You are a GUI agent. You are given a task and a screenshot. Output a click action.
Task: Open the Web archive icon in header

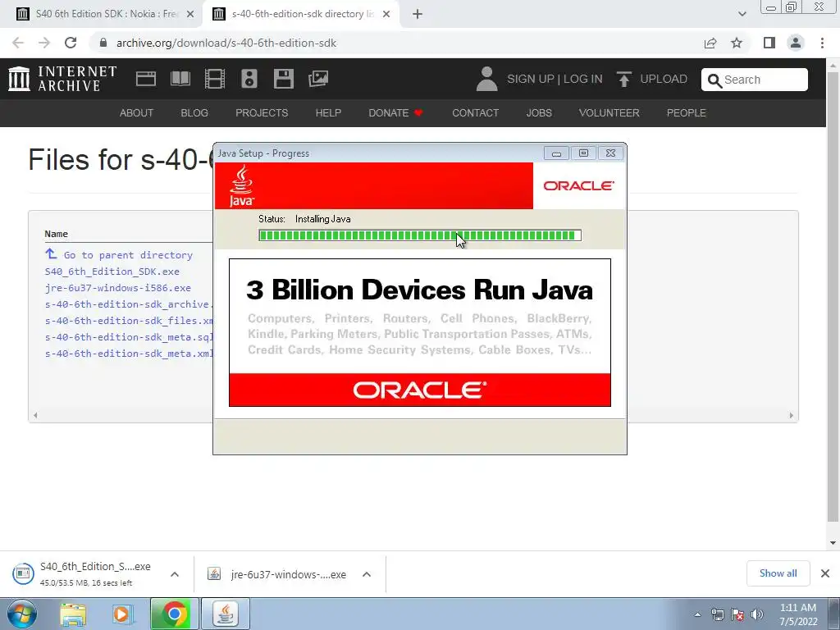click(x=146, y=79)
